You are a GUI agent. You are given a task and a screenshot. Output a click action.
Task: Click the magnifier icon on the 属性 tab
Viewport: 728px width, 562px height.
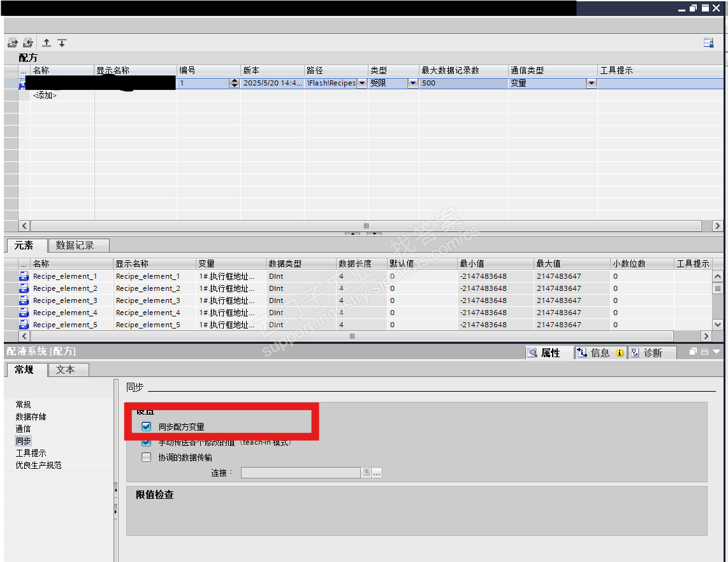[532, 353]
